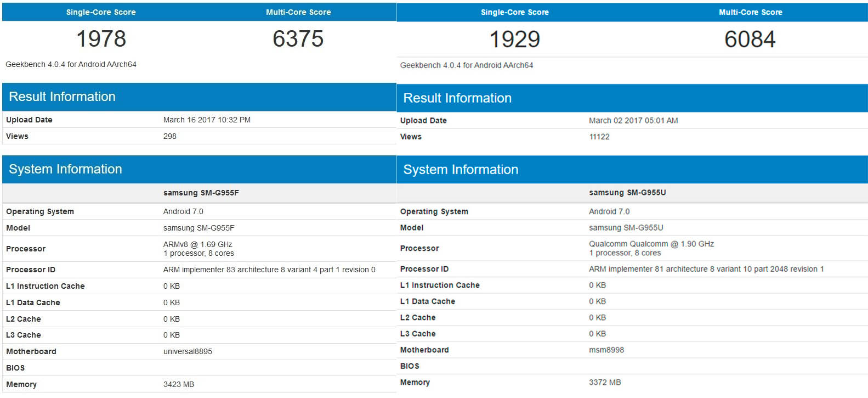868x398 pixels.
Task: Select the Processor label beside ARMv8
Action: coord(26,249)
